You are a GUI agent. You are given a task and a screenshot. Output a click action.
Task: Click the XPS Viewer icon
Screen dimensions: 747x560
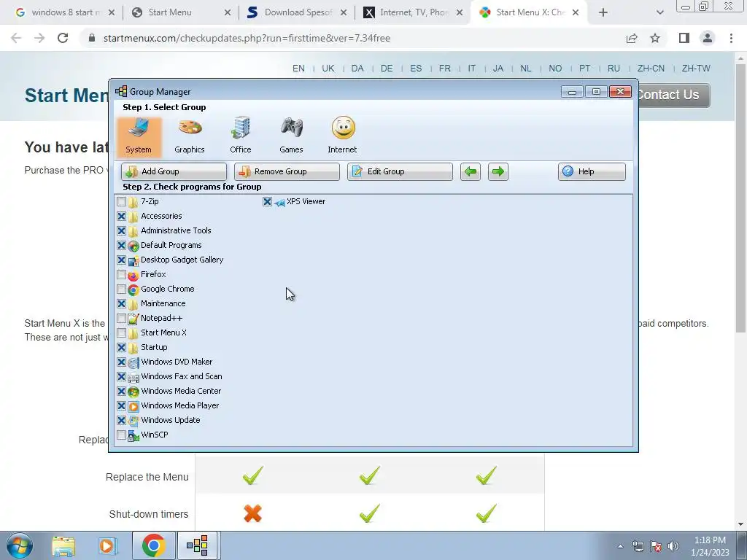tap(279, 202)
